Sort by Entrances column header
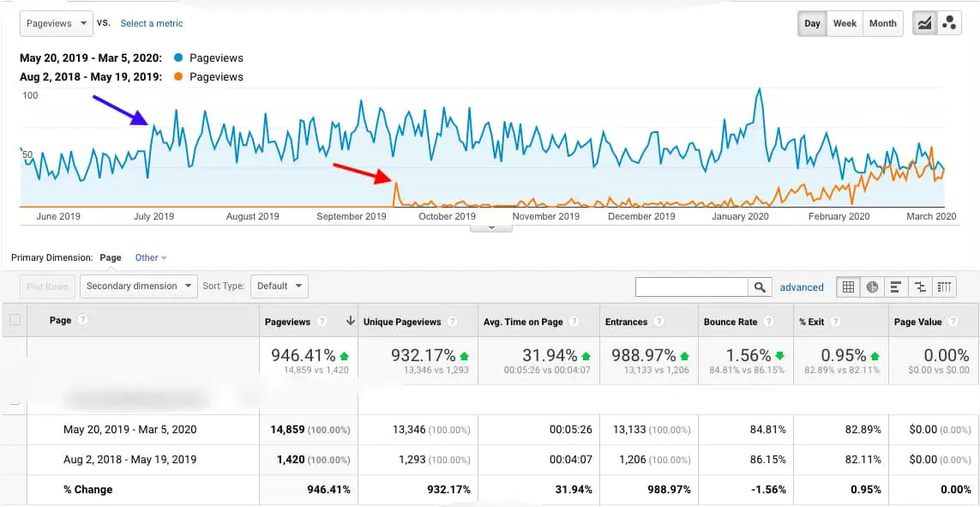The height and width of the screenshot is (507, 980). [626, 322]
